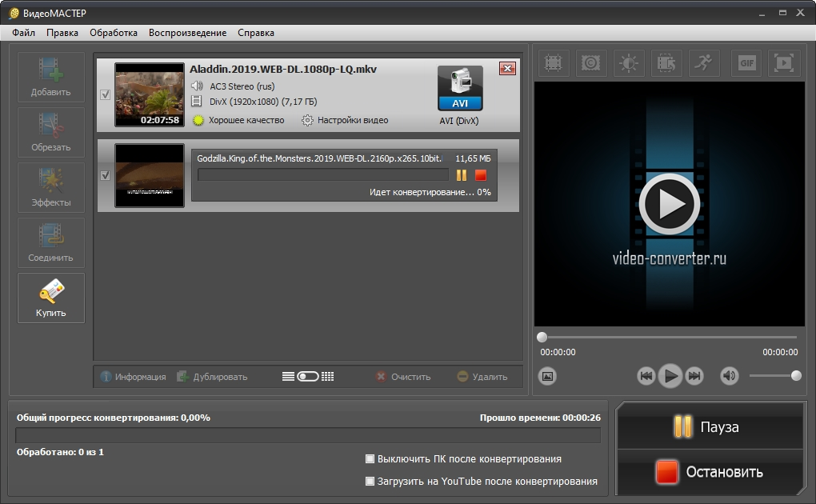Click the Удалить button
This screenshot has height=504, width=816.
[482, 377]
